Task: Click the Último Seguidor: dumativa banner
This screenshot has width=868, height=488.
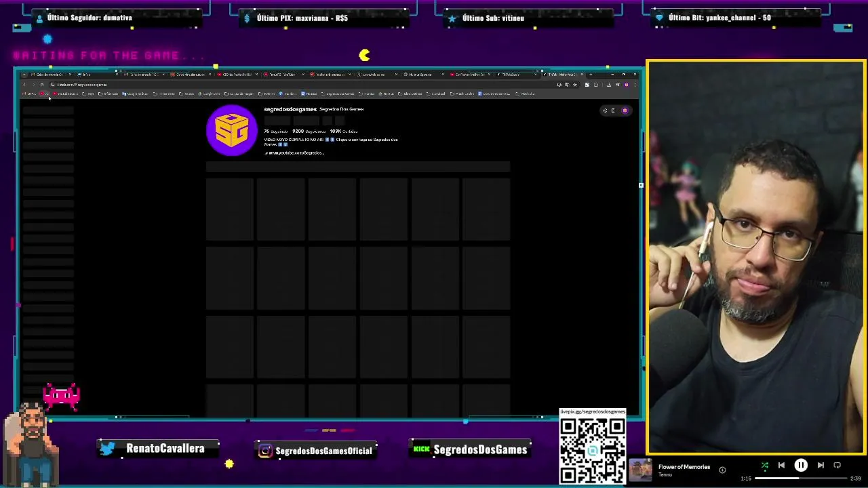Action: (x=117, y=18)
